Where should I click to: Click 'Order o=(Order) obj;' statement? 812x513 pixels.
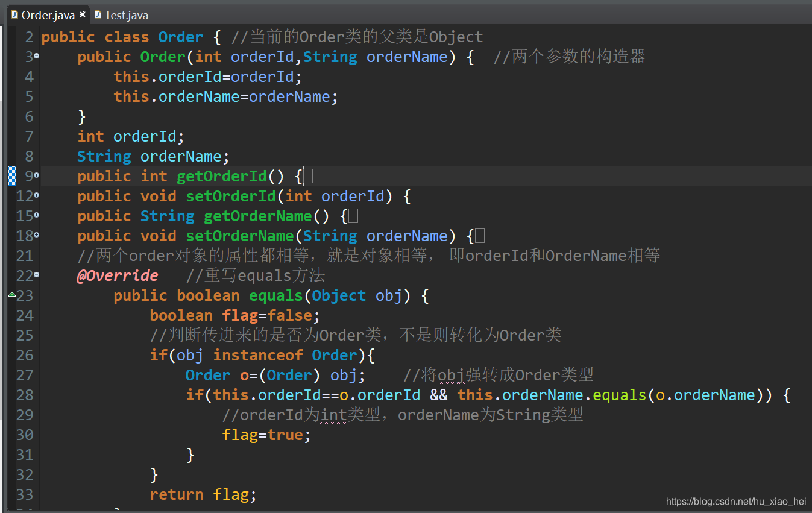coord(275,375)
